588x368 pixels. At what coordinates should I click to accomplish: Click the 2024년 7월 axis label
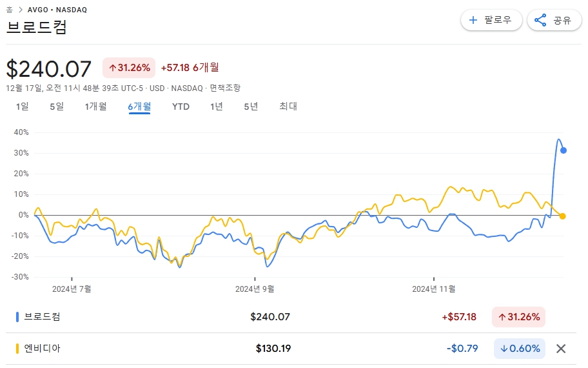coord(72,289)
